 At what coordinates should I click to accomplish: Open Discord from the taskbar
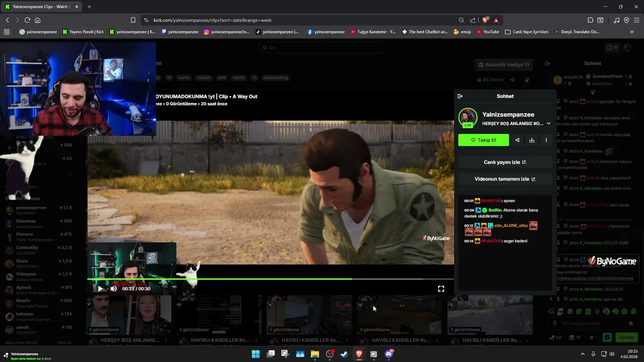388,354
